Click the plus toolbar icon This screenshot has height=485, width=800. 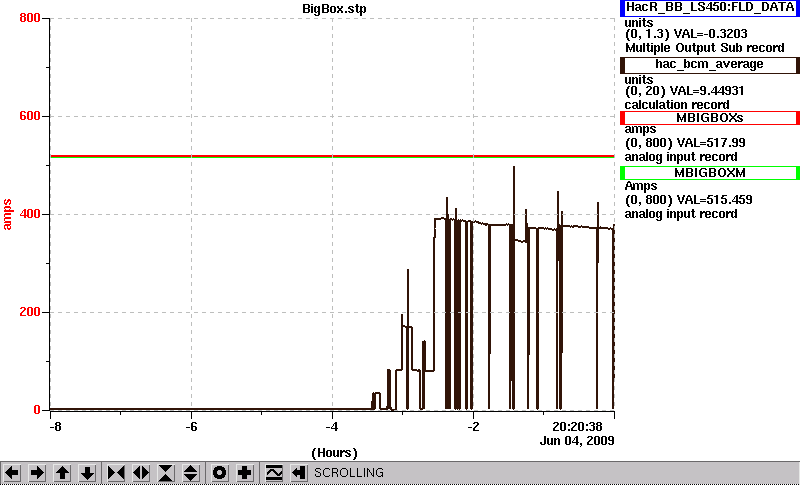[245, 473]
